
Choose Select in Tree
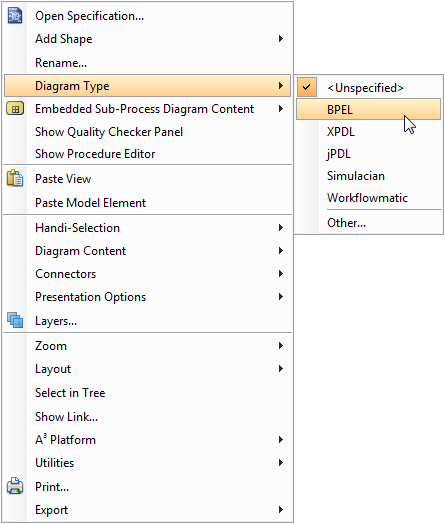(148, 392)
